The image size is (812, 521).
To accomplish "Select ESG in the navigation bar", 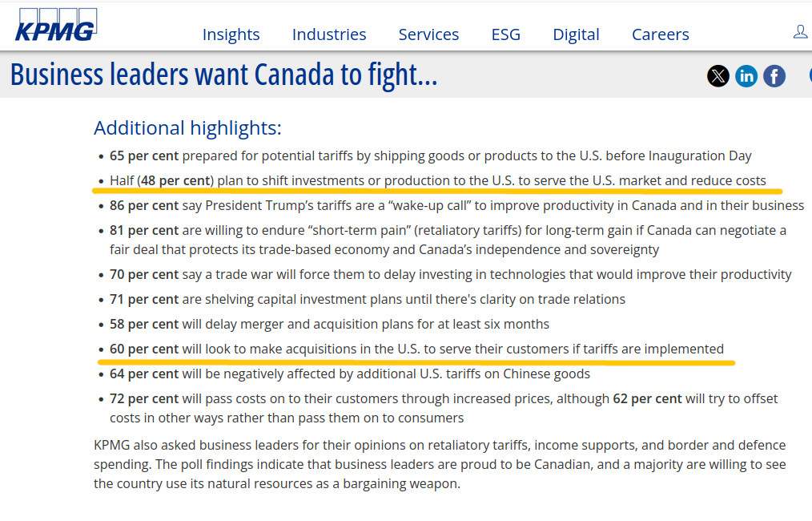I will click(505, 34).
